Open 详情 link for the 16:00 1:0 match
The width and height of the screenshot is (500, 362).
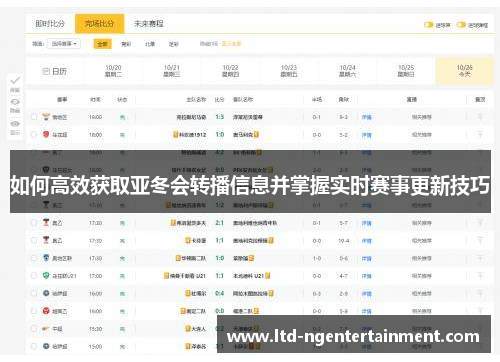coord(367,135)
